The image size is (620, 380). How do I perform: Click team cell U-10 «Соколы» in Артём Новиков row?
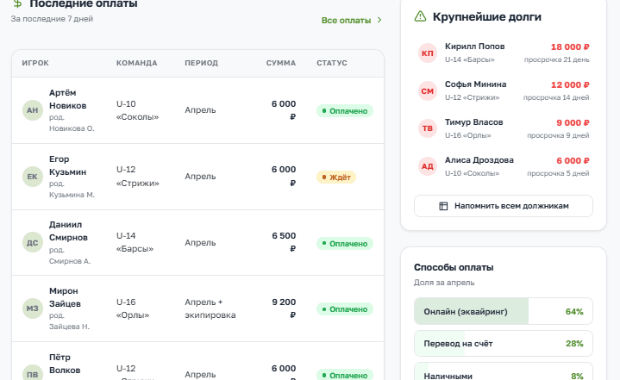point(137,110)
